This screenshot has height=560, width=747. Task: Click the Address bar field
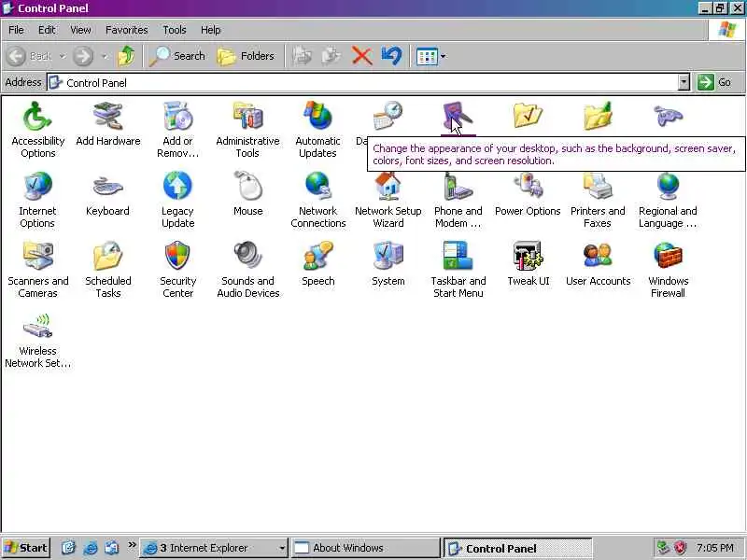[x=368, y=82]
